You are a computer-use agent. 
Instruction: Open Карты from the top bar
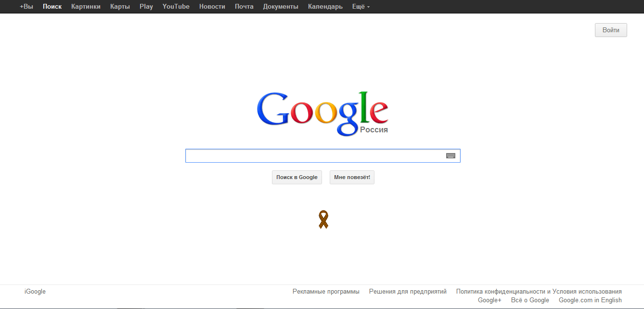120,7
